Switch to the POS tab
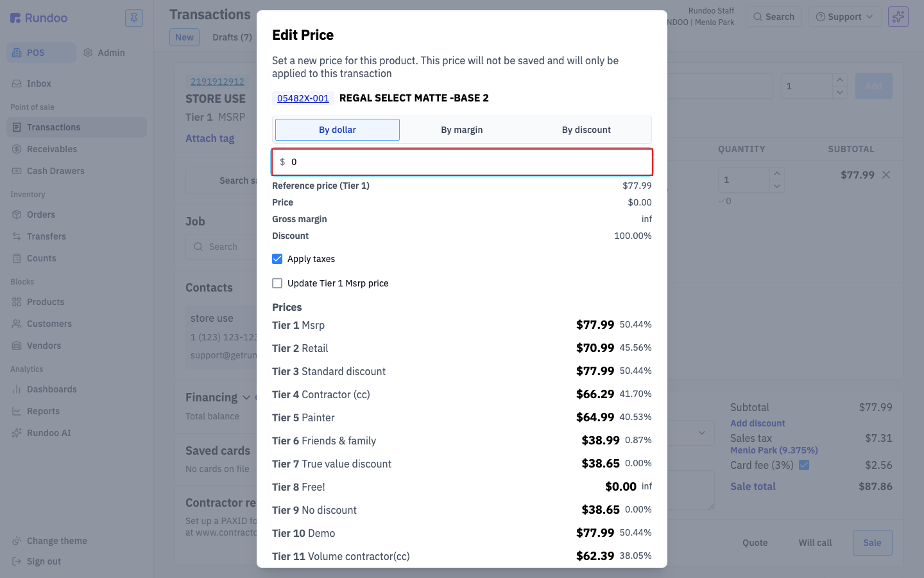The width and height of the screenshot is (924, 578). click(x=42, y=53)
